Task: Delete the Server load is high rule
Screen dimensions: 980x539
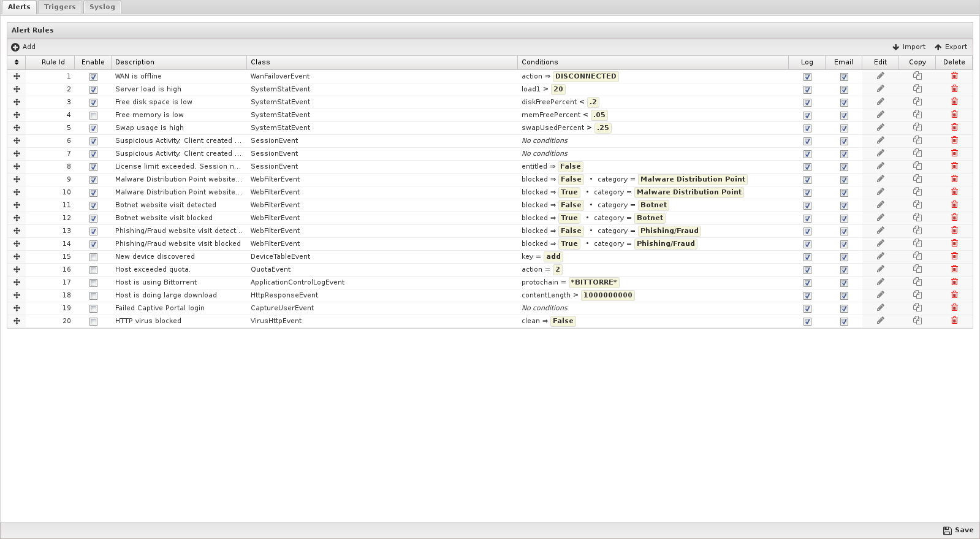Action: 954,89
